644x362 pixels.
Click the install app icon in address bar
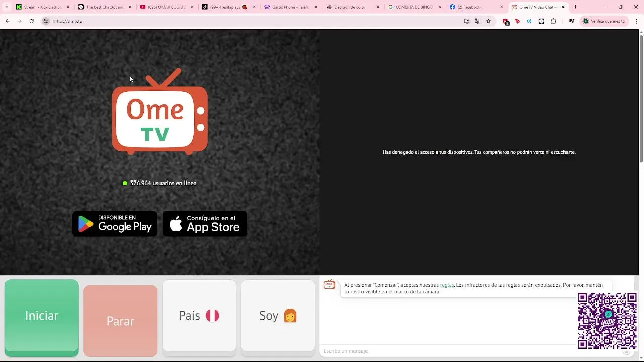(467, 21)
